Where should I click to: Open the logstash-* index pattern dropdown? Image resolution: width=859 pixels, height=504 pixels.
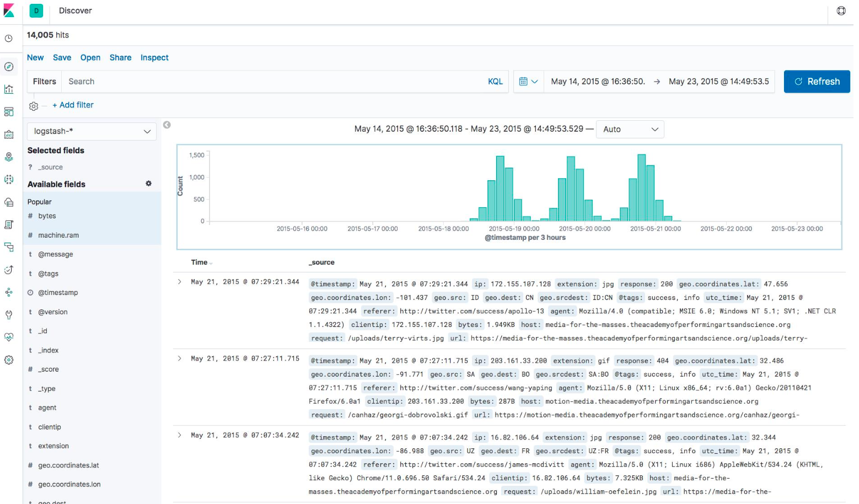(x=92, y=131)
